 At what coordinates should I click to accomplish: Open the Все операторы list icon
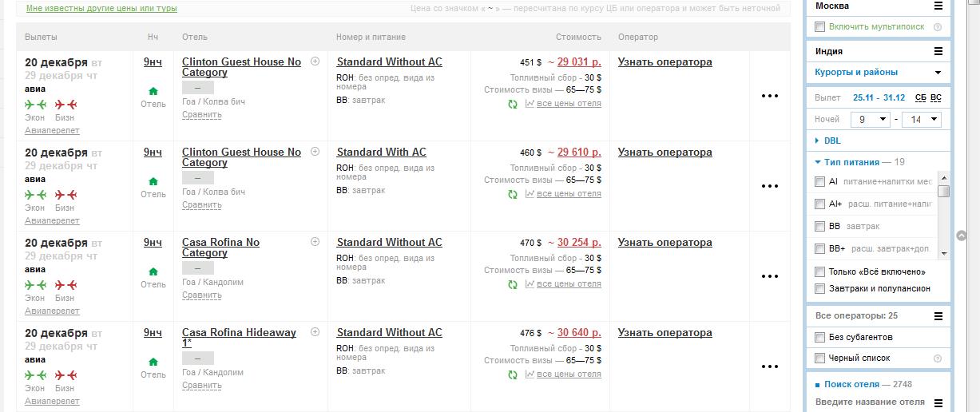(938, 316)
